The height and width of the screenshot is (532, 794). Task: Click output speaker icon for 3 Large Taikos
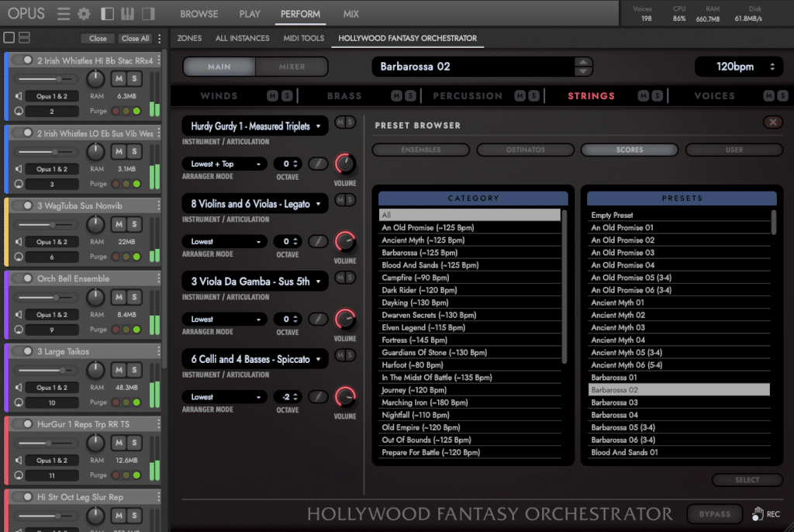[19, 387]
